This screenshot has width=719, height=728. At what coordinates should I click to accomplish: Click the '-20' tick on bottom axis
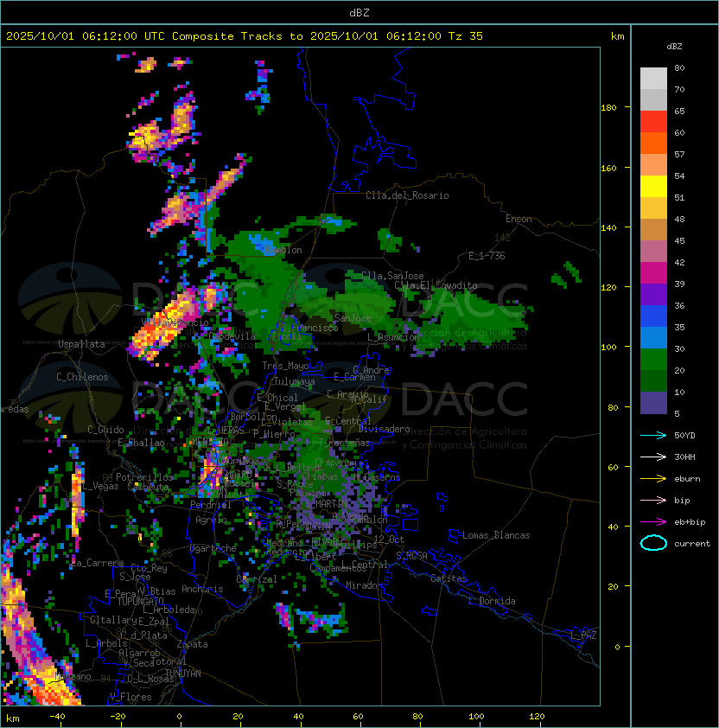tap(118, 717)
